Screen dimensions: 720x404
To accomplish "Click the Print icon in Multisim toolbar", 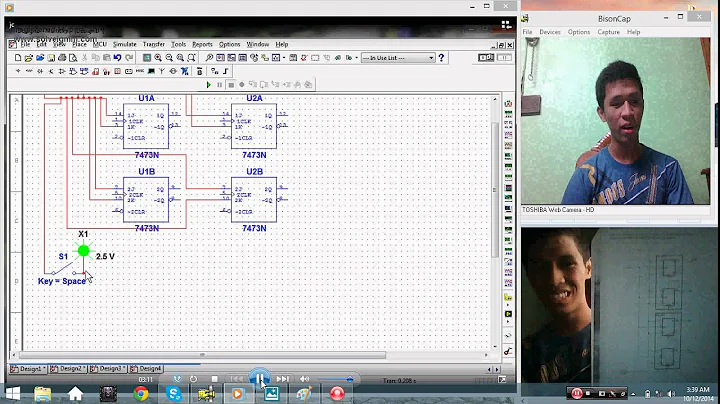I will click(x=62, y=58).
